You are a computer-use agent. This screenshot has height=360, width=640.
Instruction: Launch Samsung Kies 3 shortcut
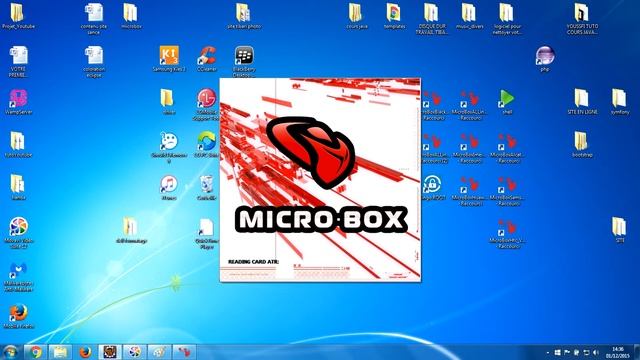pos(169,59)
